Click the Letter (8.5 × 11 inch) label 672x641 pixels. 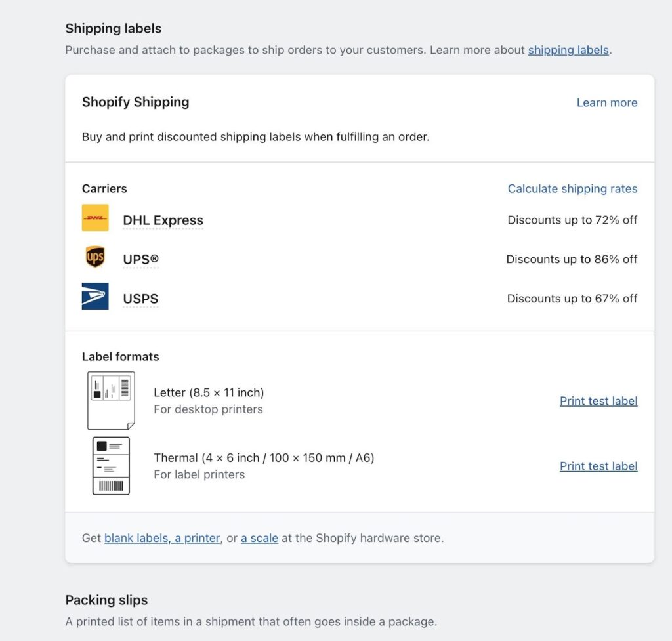(x=209, y=393)
